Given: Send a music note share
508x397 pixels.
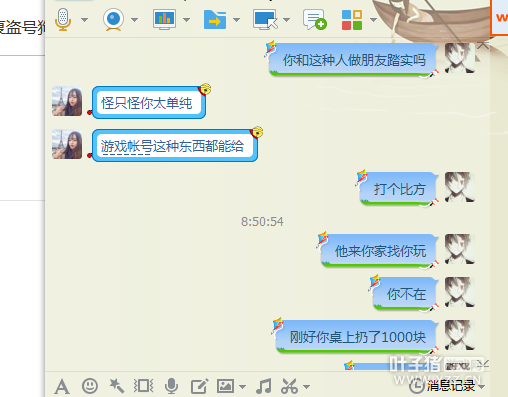Looking at the screenshot, I should pos(264,386).
